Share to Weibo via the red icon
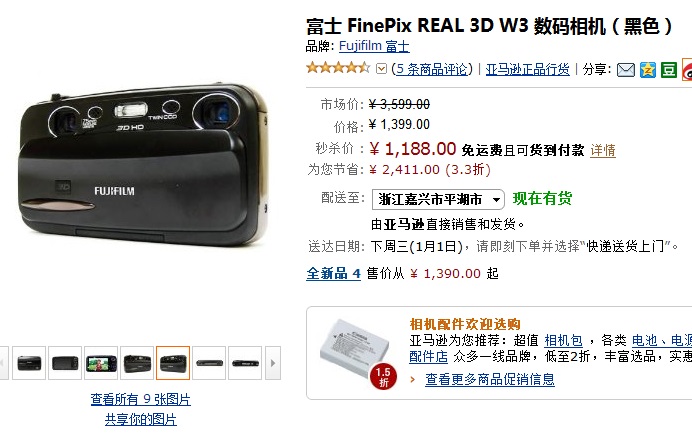Viewport: 692px width, 435px height. (x=687, y=70)
